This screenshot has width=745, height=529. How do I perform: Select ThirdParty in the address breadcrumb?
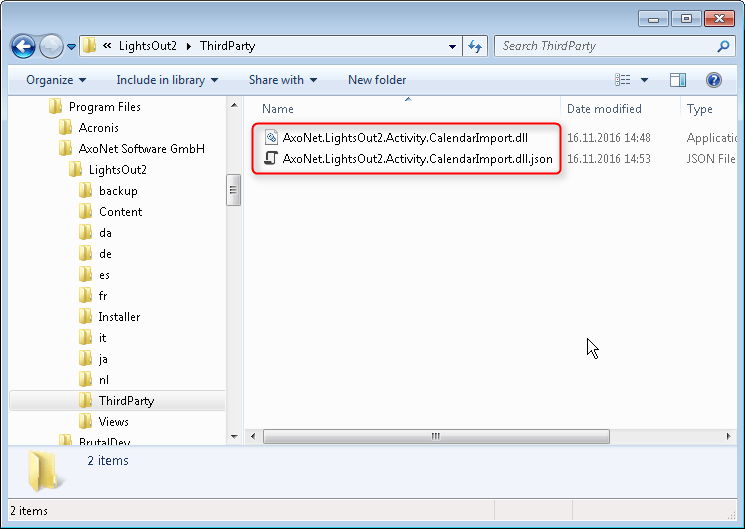[227, 46]
